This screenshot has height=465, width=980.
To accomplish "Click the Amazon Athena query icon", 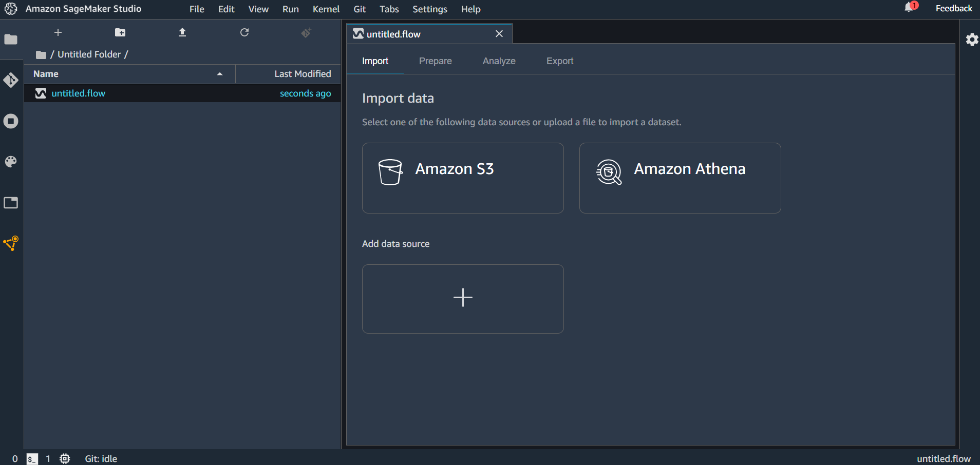I will [609, 172].
